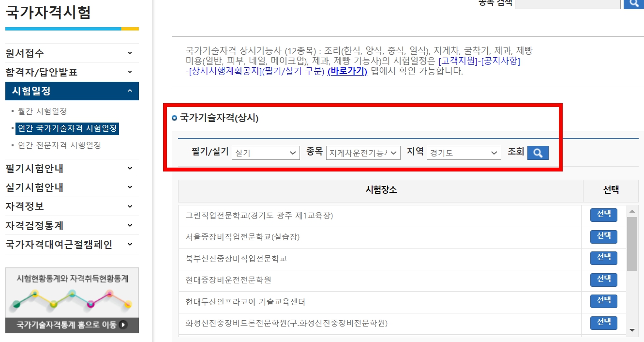
Task: Select the 시험일정 menu header
Action: (x=72, y=91)
